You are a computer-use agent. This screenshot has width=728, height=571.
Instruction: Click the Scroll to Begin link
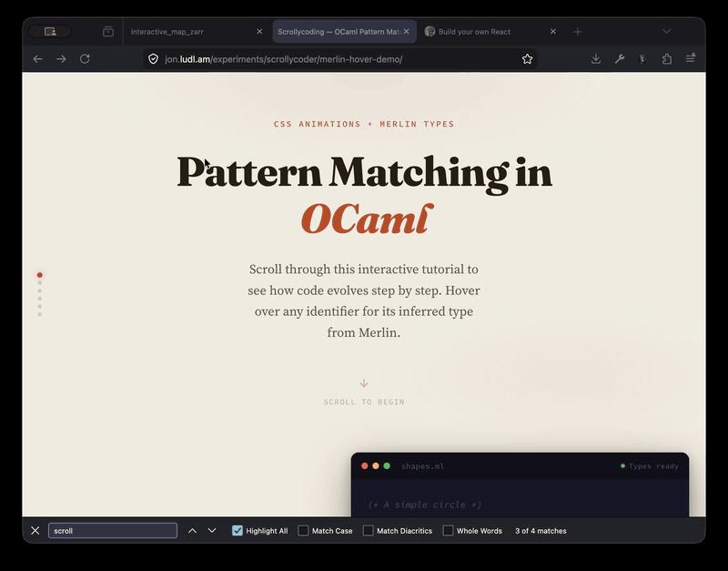364,402
